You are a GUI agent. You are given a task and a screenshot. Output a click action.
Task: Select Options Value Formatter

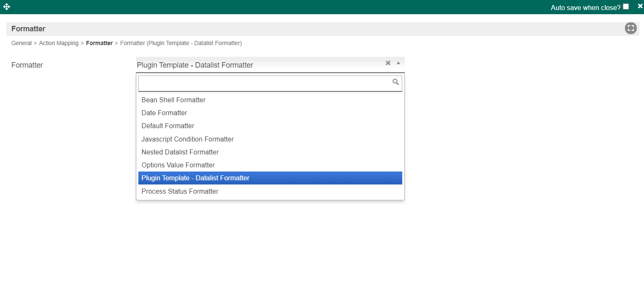[178, 165]
